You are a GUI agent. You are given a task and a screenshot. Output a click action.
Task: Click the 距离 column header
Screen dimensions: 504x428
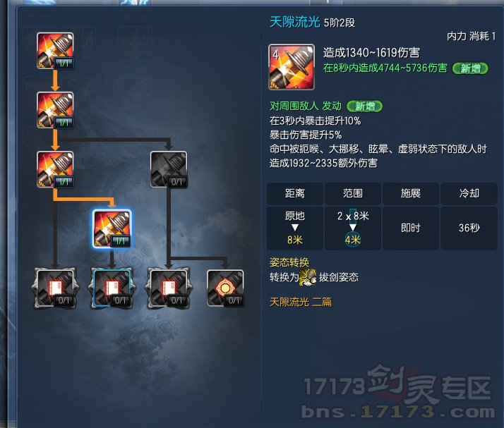pyautogui.click(x=295, y=193)
